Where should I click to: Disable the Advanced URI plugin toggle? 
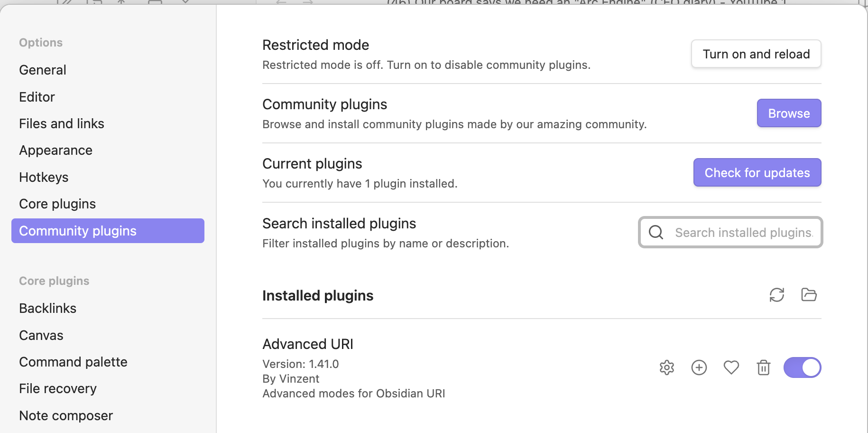coord(803,367)
